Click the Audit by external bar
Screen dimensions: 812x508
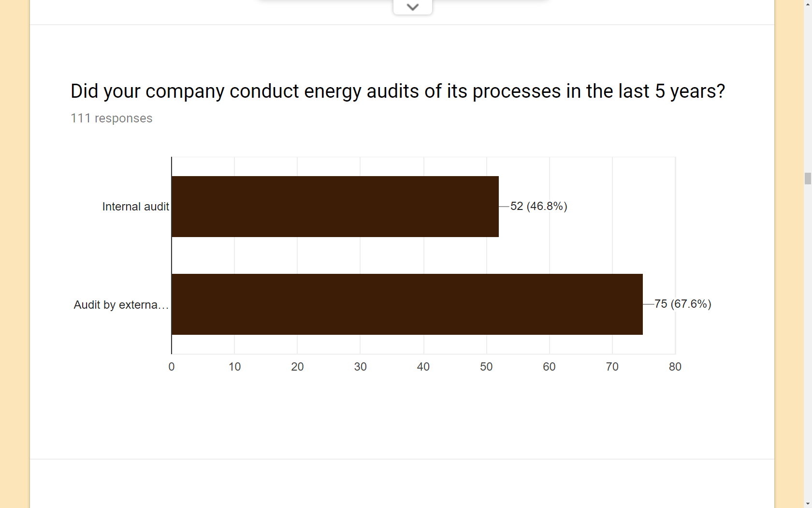coord(407,304)
